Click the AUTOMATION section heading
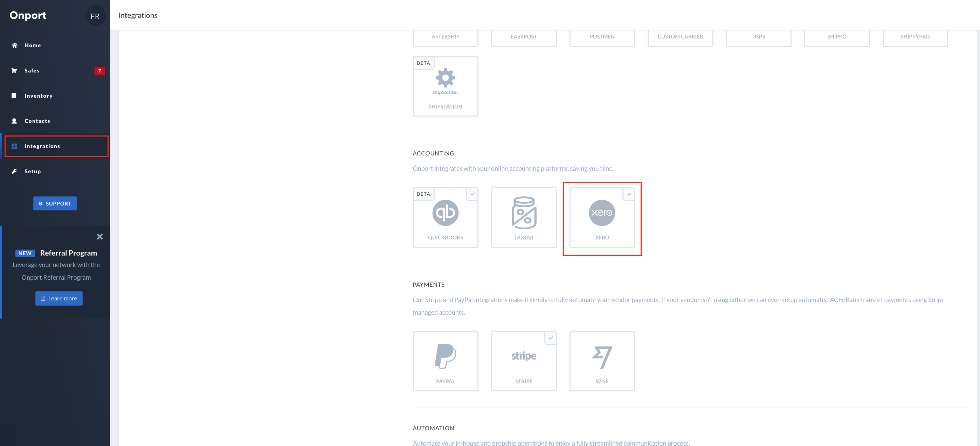The image size is (980, 446). (433, 428)
